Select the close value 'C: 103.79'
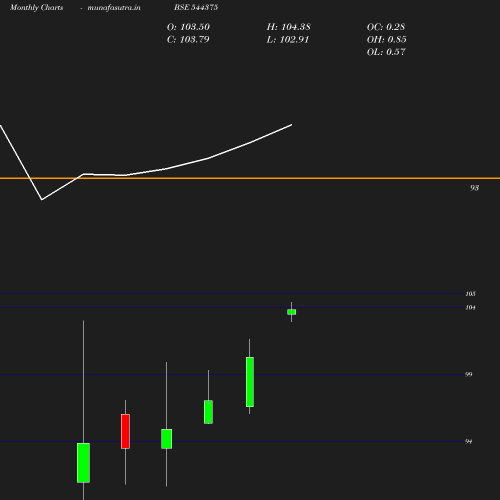The image size is (500, 500). coord(188,40)
